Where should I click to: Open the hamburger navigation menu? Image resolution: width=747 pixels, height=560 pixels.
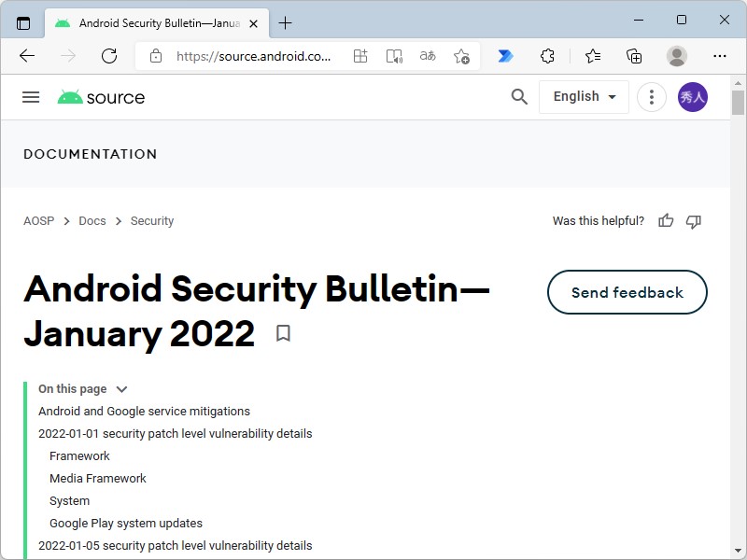[31, 96]
